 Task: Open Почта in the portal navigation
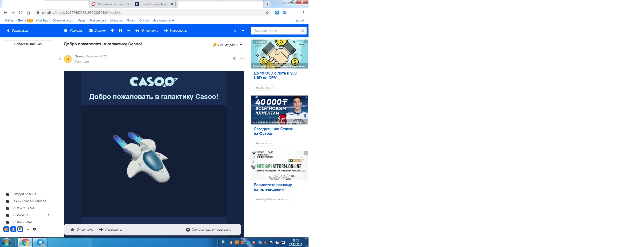(22, 21)
